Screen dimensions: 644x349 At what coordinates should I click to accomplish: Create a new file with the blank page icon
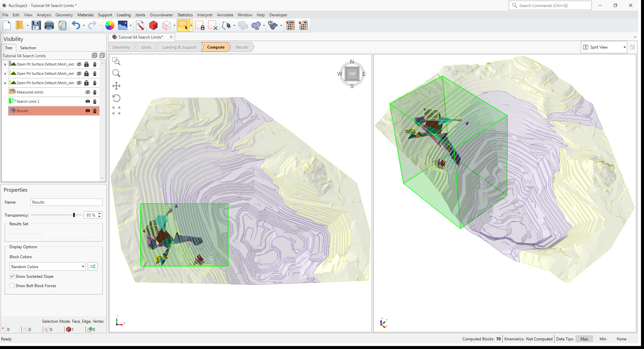pyautogui.click(x=7, y=25)
